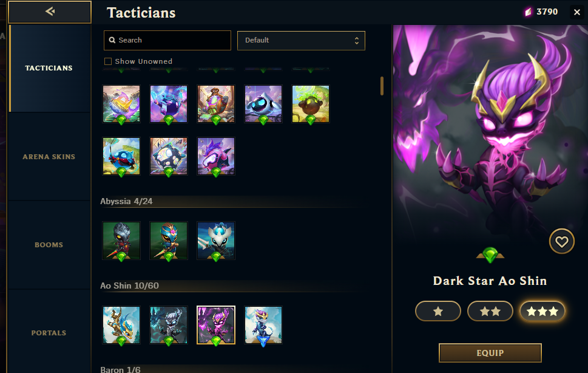588x373 pixels.
Task: Click the tactician list scrollbar handle
Action: pos(382,86)
